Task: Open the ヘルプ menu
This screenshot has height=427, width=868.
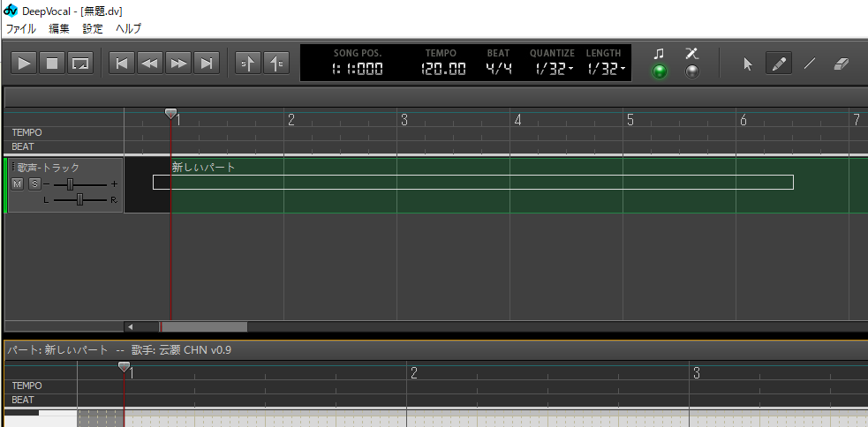Action: click(x=128, y=29)
